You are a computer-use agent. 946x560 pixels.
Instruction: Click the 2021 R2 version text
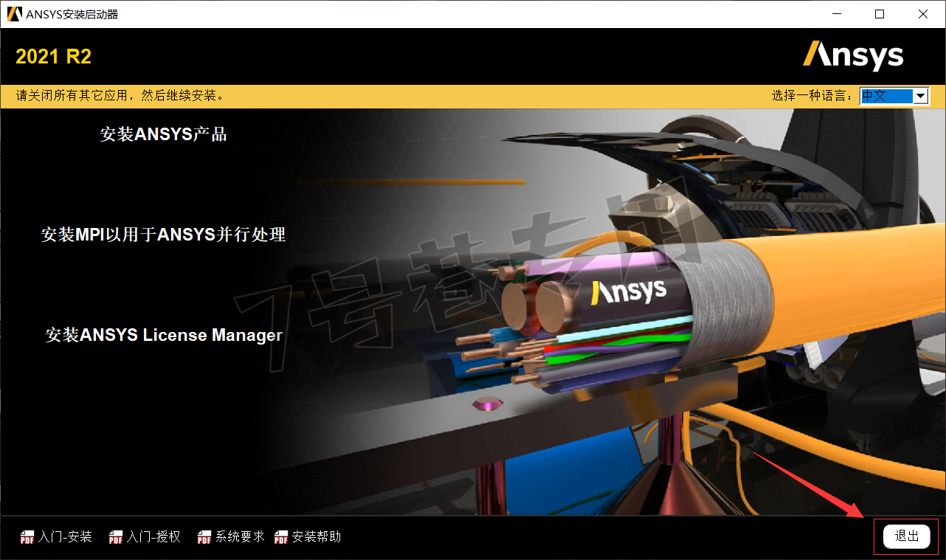54,57
